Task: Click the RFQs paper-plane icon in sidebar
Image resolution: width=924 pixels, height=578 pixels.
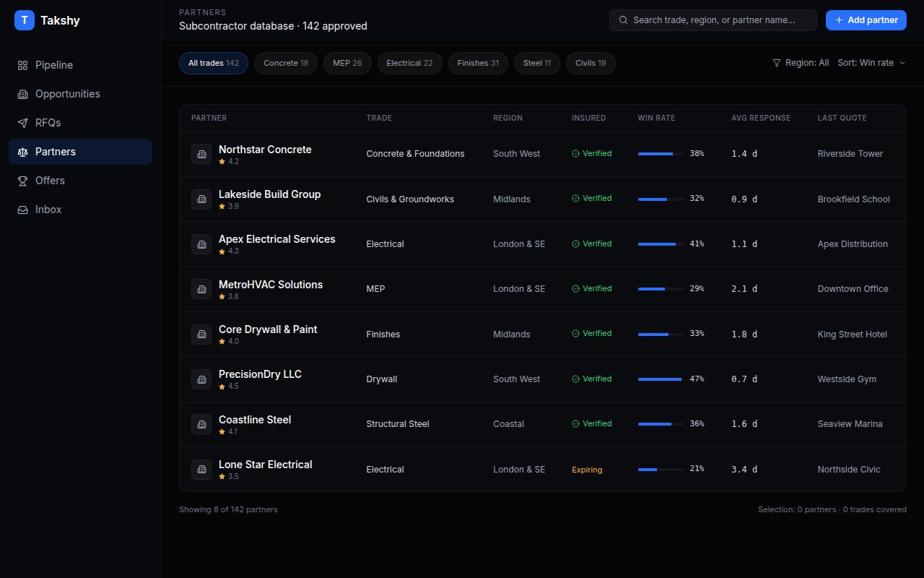Action: coord(22,123)
